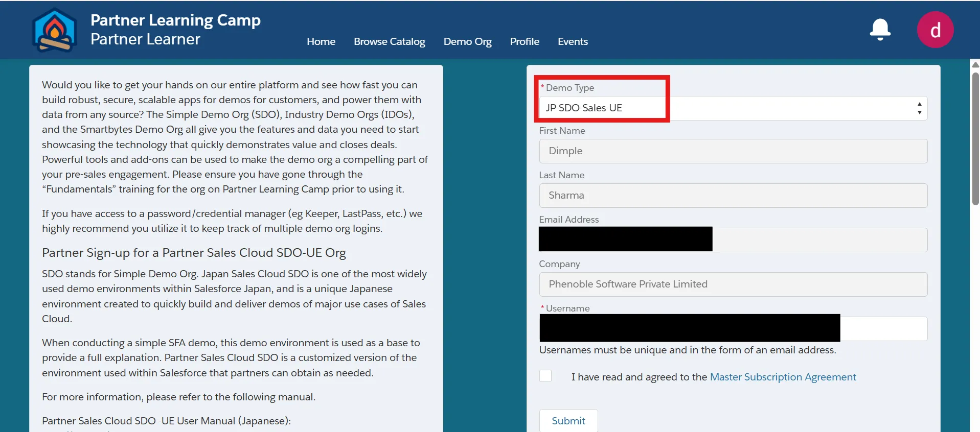The height and width of the screenshot is (432, 980).
Task: Open the user avatar menu
Action: click(x=935, y=30)
